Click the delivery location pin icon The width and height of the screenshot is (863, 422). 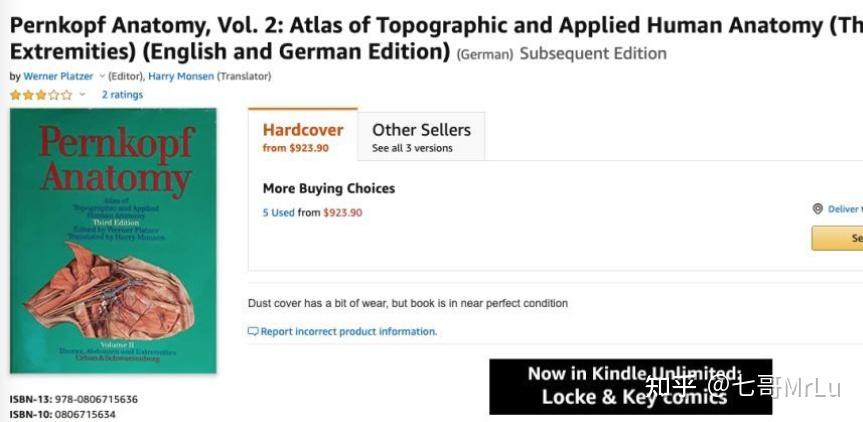[x=818, y=209]
